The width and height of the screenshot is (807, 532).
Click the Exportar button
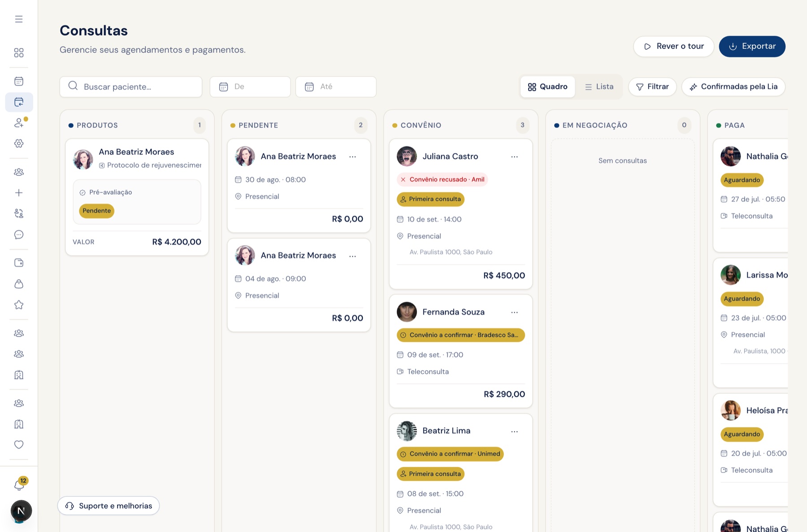click(x=752, y=47)
